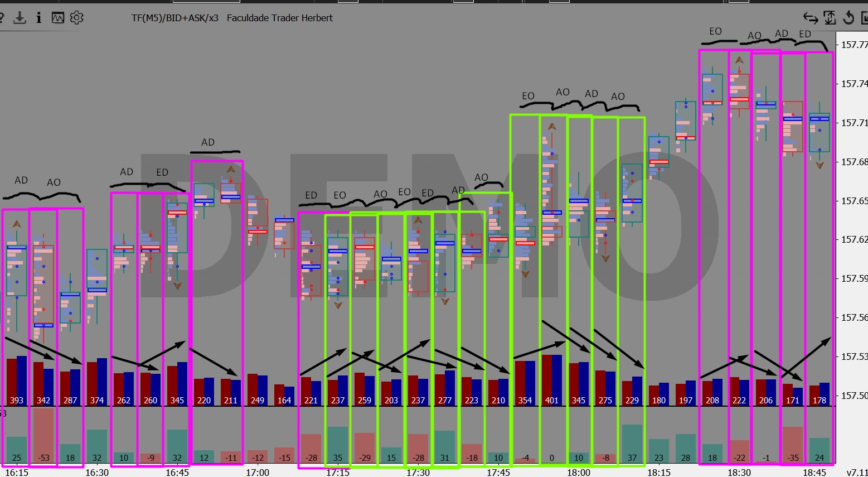Click the delta value -15
868x477 pixels.
[284, 458]
